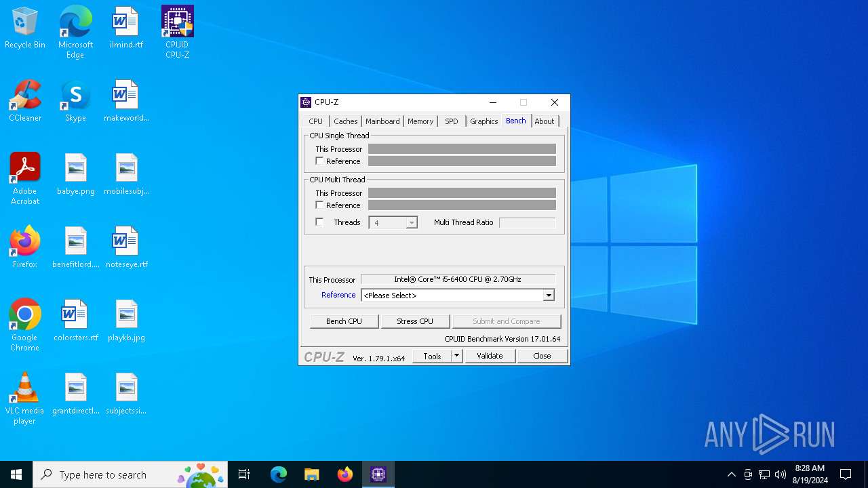
Task: Select the CCleaner desktop icon
Action: coord(25,101)
